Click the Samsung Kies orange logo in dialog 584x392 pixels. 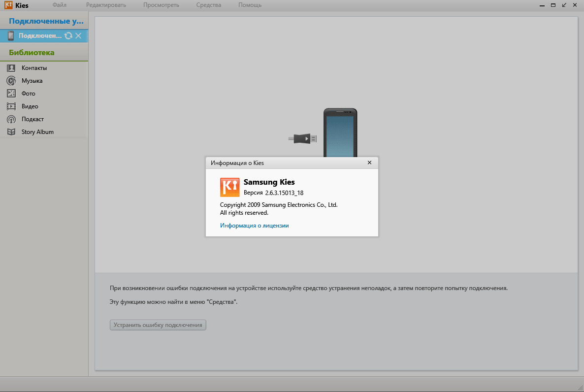(x=230, y=187)
